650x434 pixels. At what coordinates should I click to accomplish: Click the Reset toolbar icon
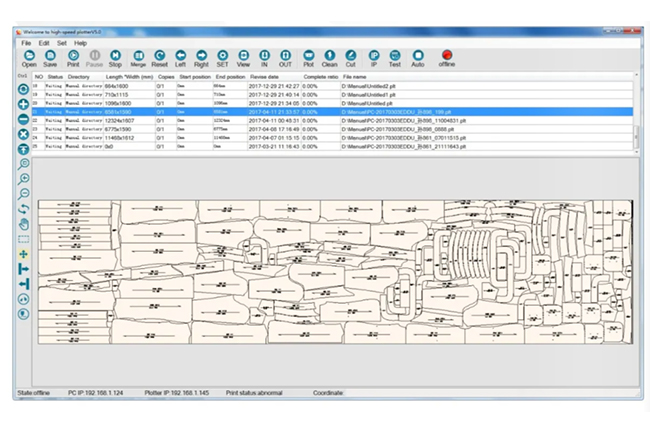point(159,57)
